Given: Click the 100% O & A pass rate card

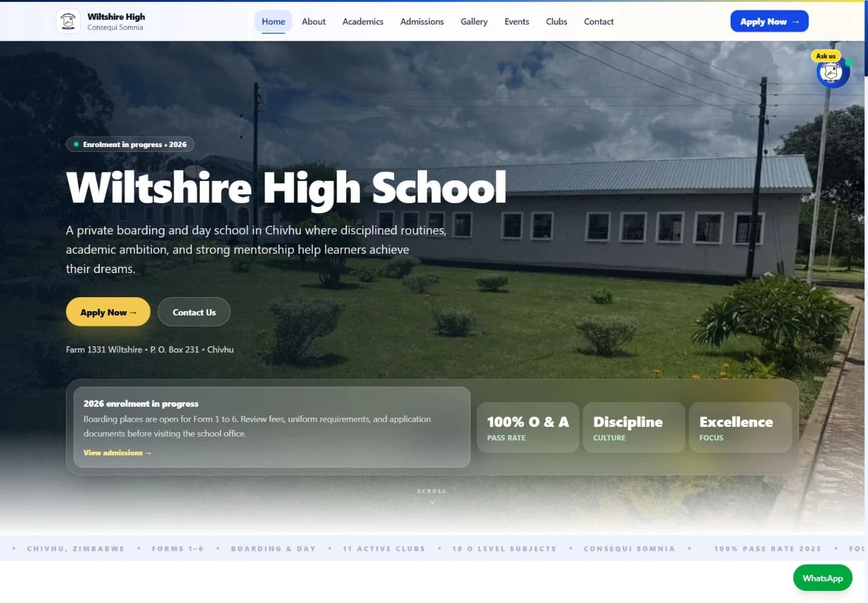Looking at the screenshot, I should tap(528, 427).
